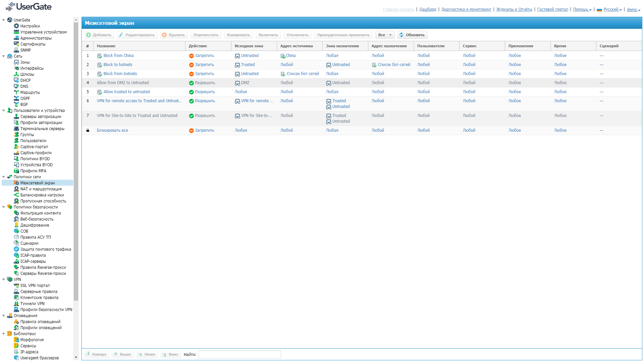Open Межсетевой экран firewall icon in sidebar
Viewport: 644px width, 362px height.
tap(16, 183)
